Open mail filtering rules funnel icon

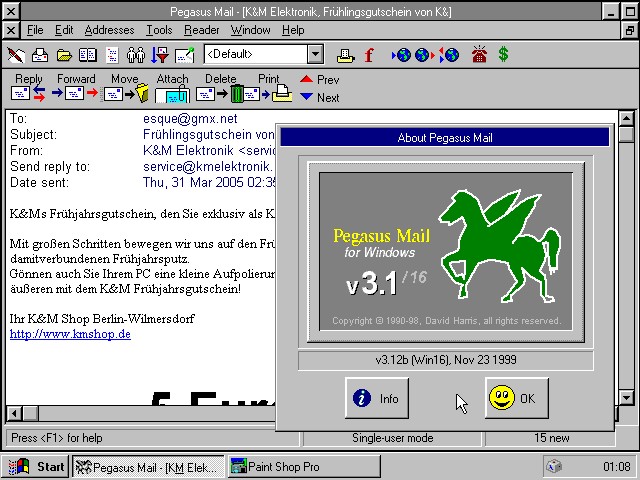click(160, 55)
